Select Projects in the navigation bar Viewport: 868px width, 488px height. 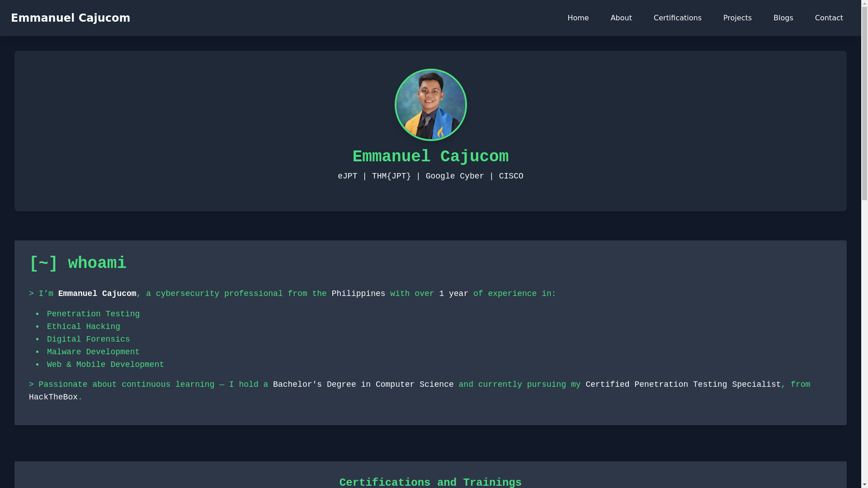[x=737, y=18]
